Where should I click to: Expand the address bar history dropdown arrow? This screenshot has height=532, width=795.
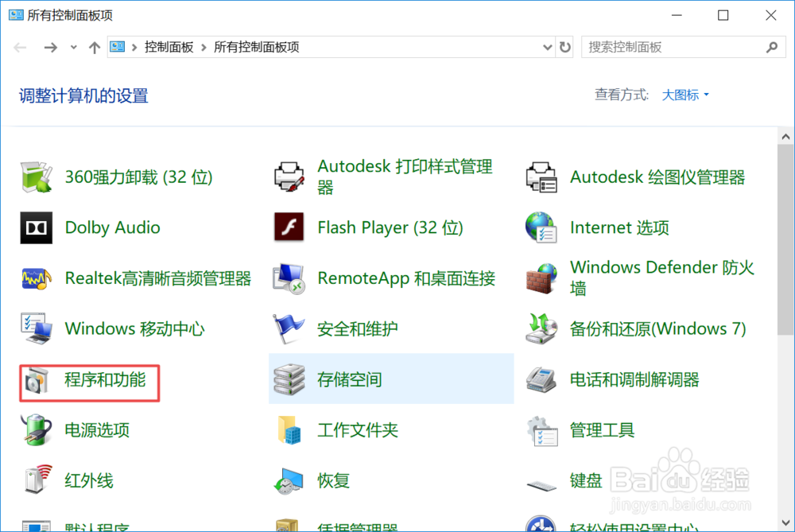(x=547, y=47)
